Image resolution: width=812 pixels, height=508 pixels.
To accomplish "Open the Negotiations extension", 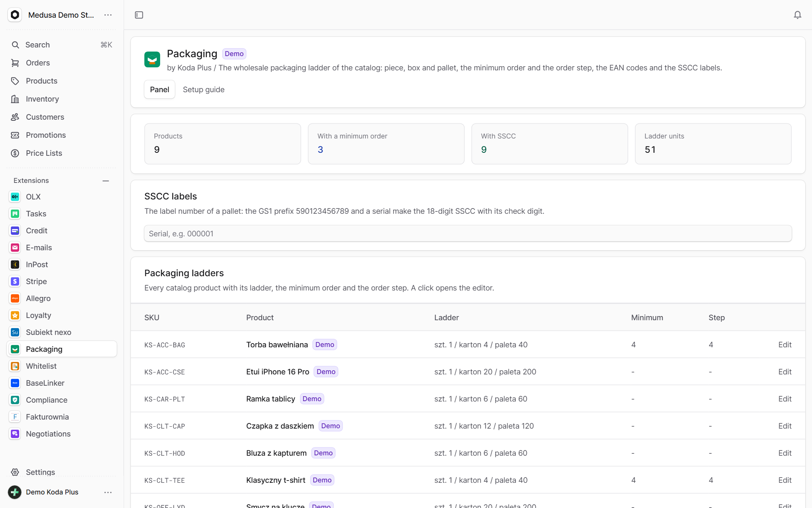I will pos(62,434).
